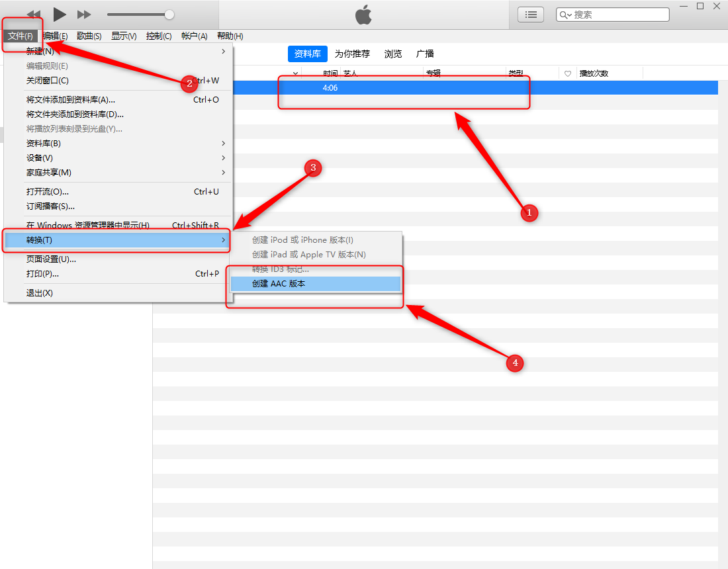Select 在 Windows 资源管理器中显示(H)
Viewport: 728px width, 569px height.
click(x=118, y=225)
